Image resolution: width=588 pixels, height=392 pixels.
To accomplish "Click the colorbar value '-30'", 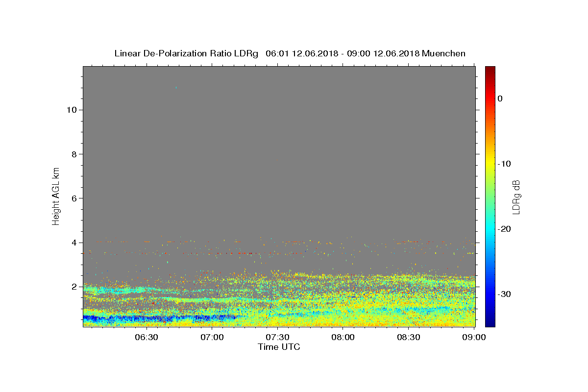I will [x=504, y=294].
